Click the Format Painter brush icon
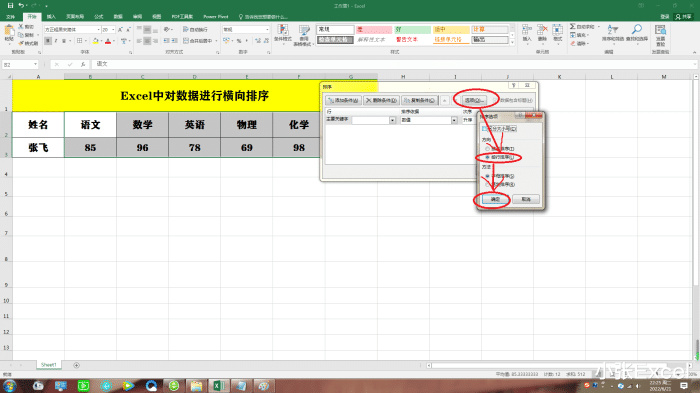This screenshot has height=393, width=700. coord(21,43)
